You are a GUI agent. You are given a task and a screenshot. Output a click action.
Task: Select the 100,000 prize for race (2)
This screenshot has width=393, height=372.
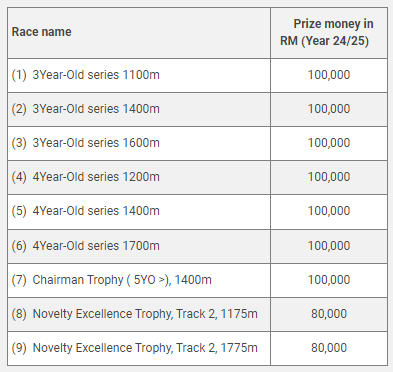point(329,109)
